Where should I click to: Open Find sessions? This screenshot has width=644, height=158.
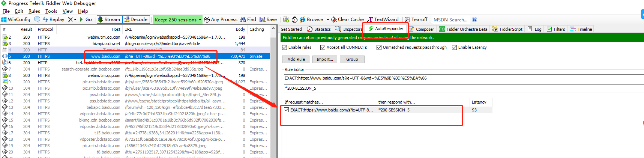point(248,20)
